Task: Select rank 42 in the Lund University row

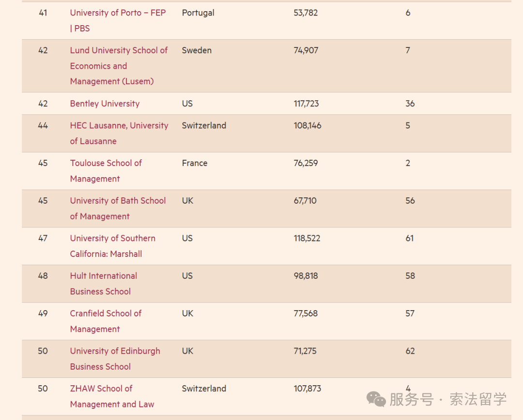Action: pos(43,50)
